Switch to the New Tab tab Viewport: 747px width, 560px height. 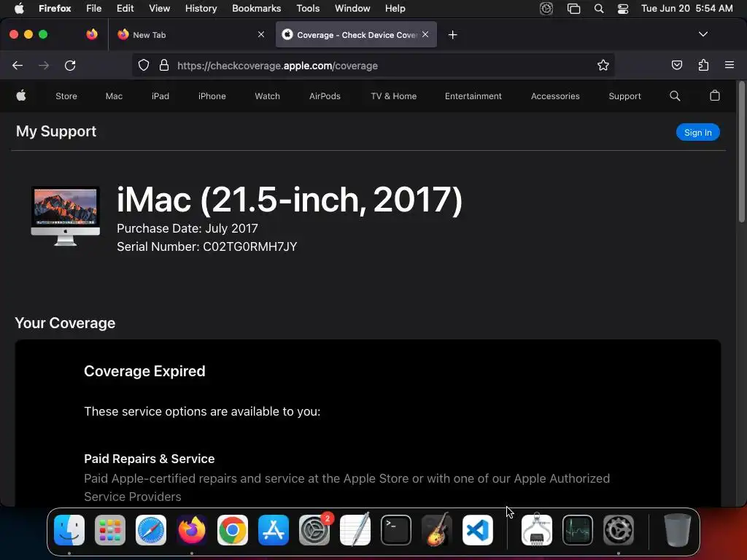pos(189,34)
